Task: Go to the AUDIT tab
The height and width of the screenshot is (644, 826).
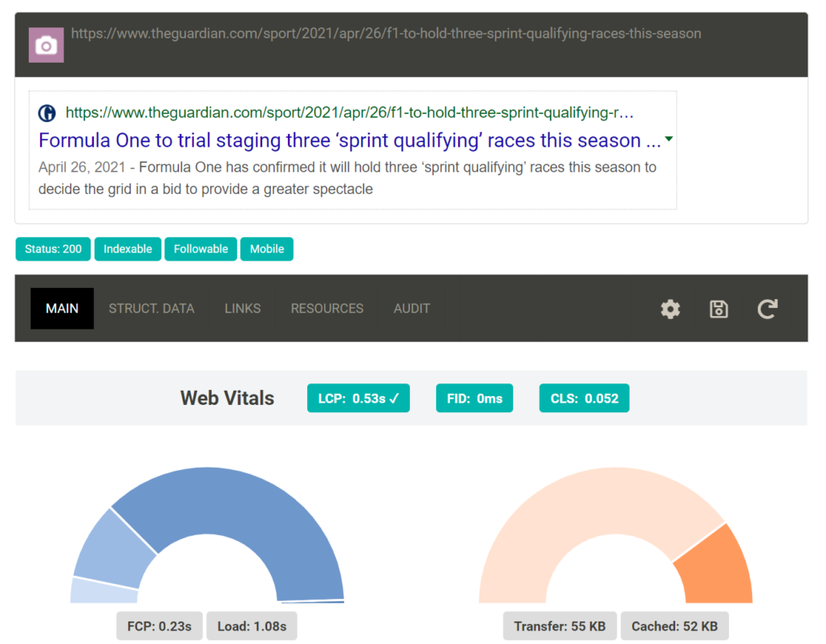Action: (412, 309)
